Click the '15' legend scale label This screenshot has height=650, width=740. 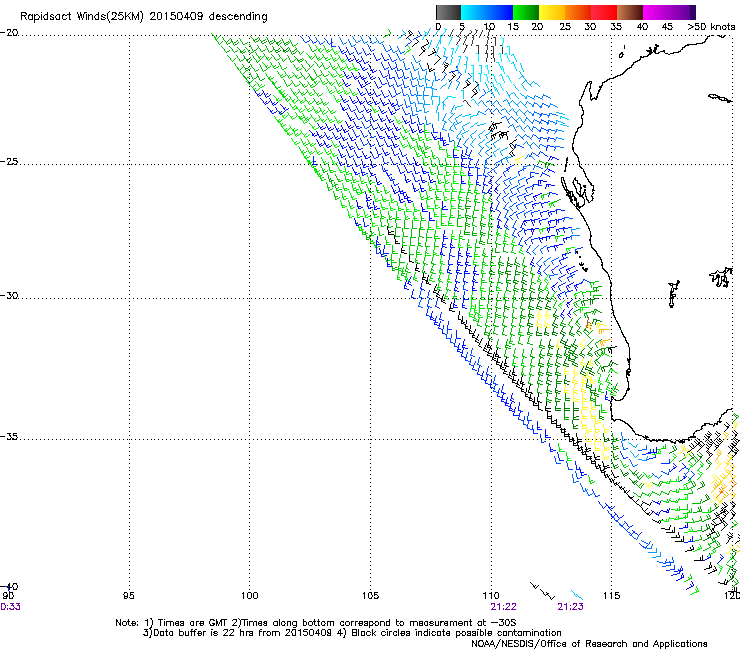click(513, 27)
